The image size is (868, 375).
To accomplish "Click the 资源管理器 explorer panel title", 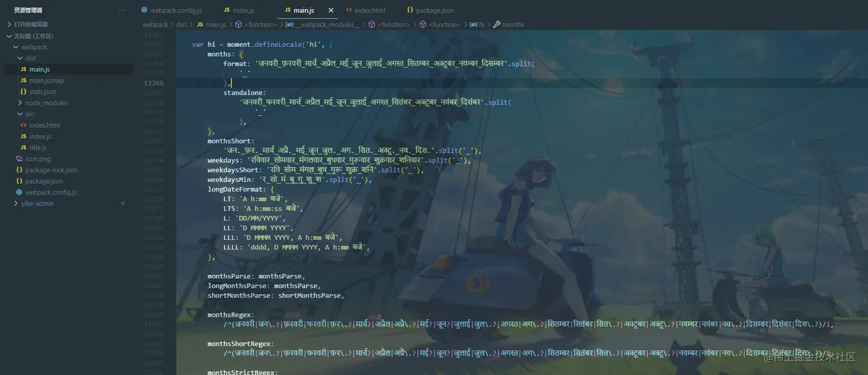I will [28, 10].
